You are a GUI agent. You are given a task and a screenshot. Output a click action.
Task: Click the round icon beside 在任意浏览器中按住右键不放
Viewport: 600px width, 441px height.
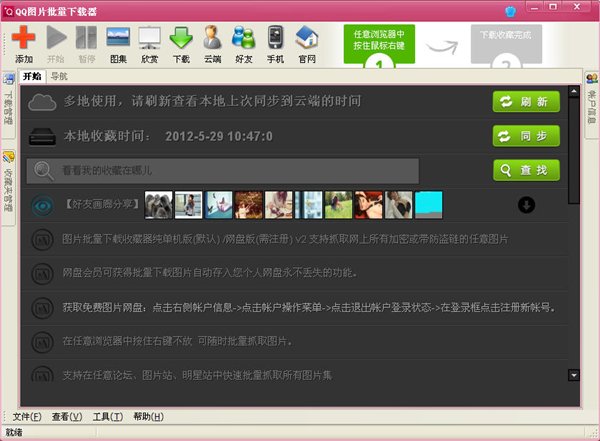(x=42, y=342)
